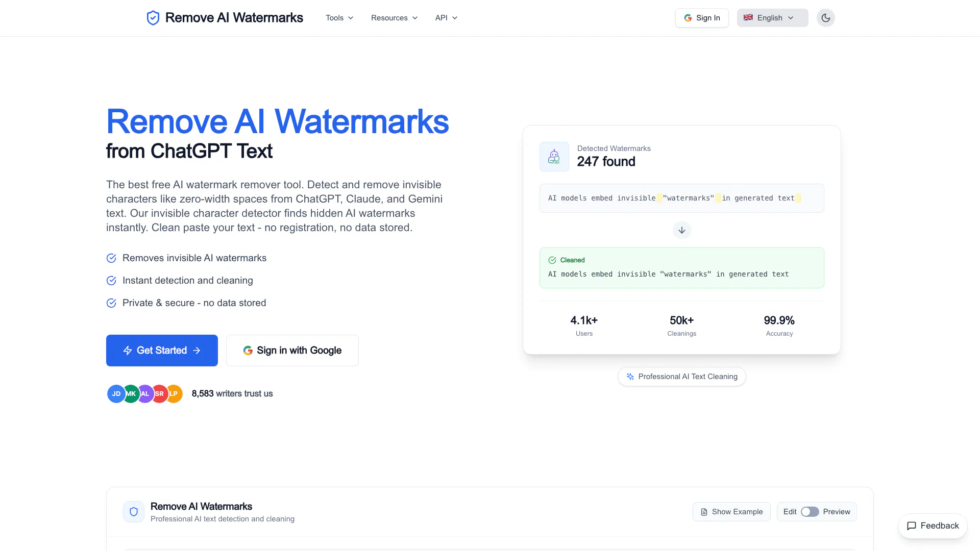Screen dimensions: 980x551
Task: Click the JD user avatar
Action: point(116,394)
